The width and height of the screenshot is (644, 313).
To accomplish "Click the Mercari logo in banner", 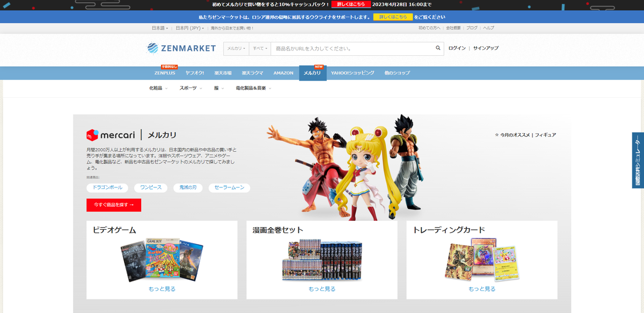I will pos(112,135).
